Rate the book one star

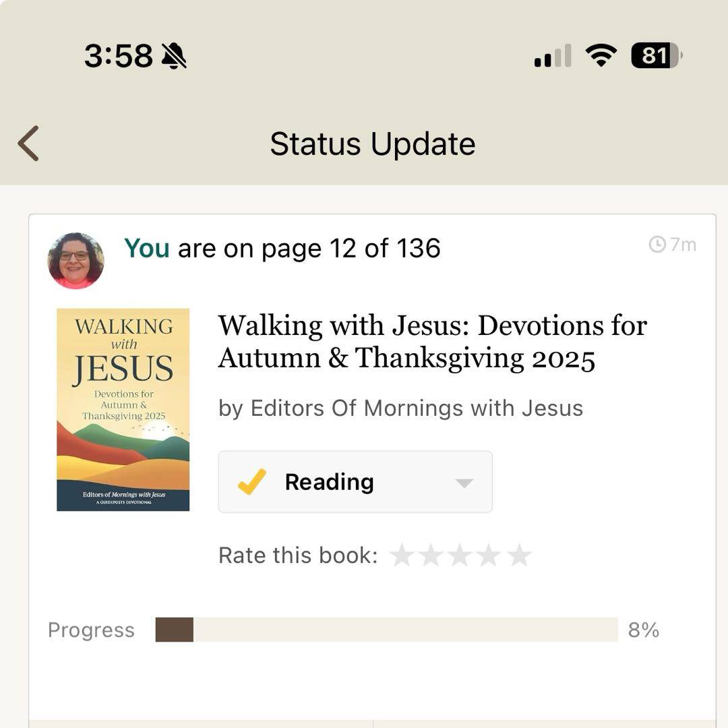pos(402,555)
